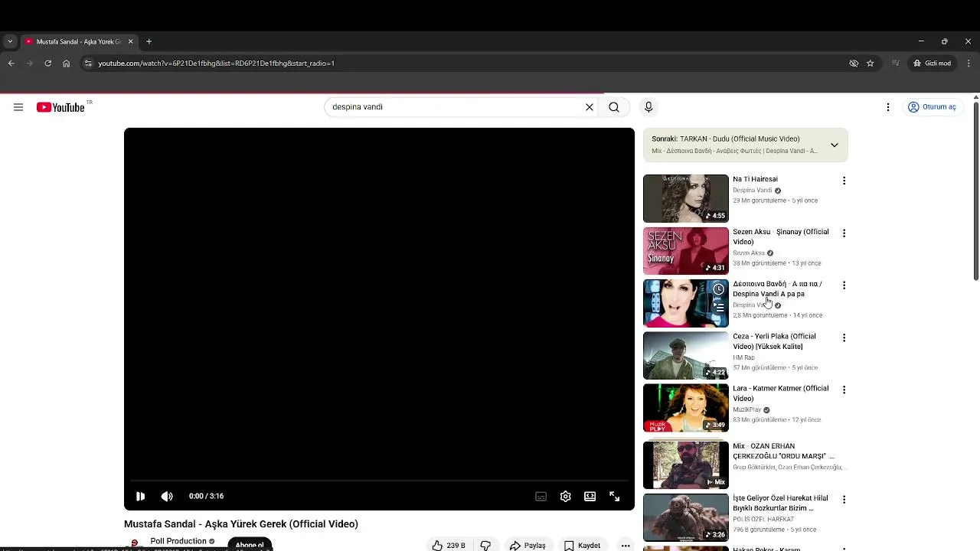Start voice search with microphone
This screenshot has height=551, width=980.
648,107
